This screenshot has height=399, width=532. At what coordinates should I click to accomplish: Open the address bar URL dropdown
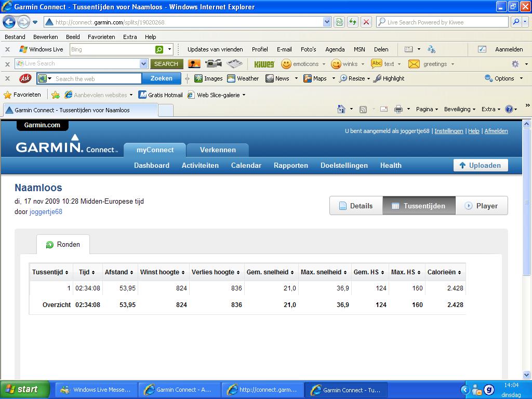327,22
